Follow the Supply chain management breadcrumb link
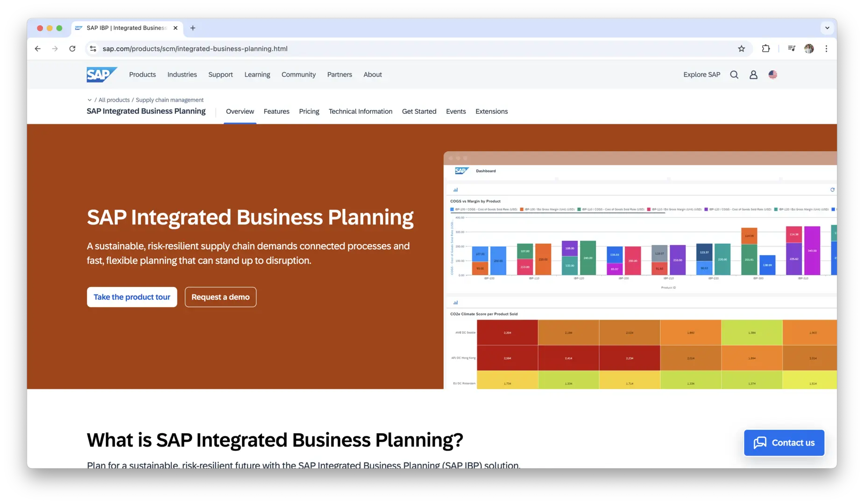Screen dimensions: 864x504 [x=170, y=100]
